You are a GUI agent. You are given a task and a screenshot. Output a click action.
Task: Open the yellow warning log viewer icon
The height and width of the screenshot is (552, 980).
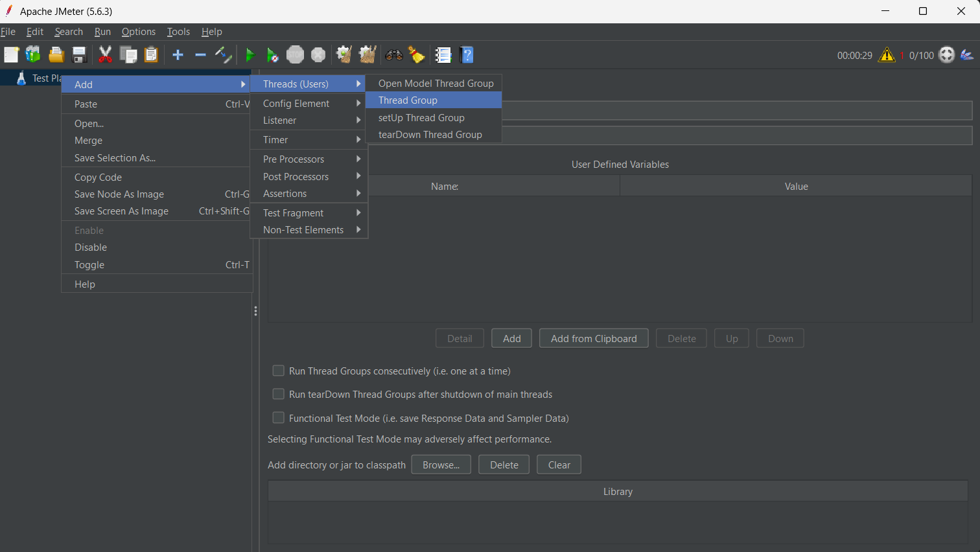pos(886,55)
